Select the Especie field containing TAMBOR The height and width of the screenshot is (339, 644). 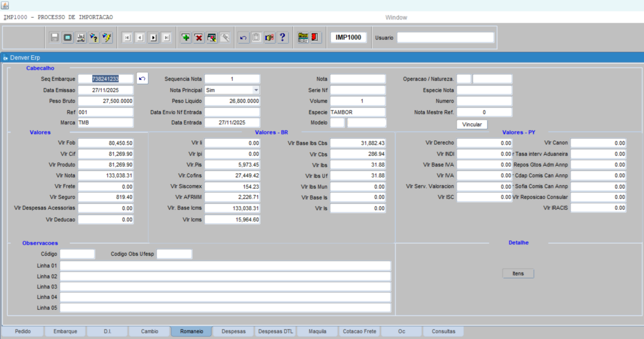pyautogui.click(x=357, y=112)
